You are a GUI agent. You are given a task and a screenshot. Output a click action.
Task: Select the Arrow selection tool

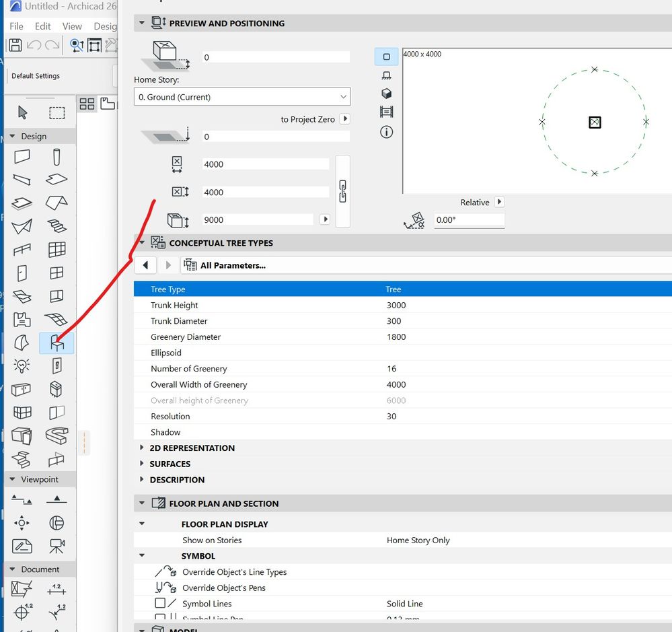click(22, 112)
